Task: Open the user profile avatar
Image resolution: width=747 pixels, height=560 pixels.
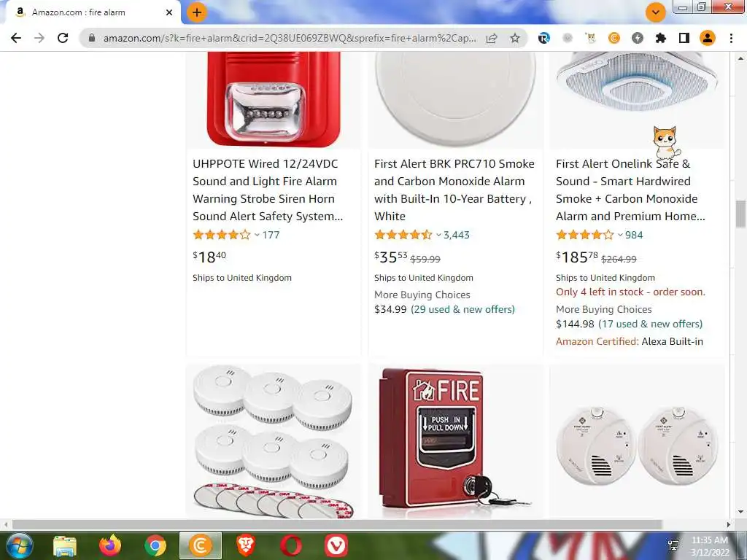Action: pyautogui.click(x=708, y=38)
